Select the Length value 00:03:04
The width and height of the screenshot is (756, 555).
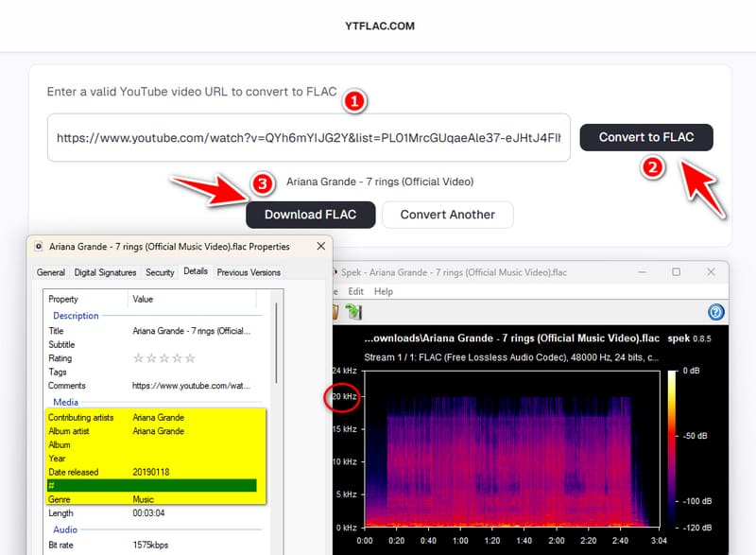148,513
